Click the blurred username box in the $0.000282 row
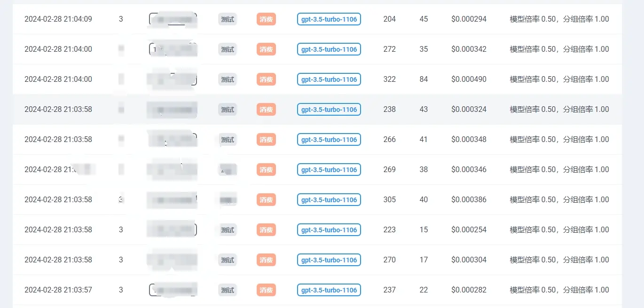Screen dimensions: 644x308 173,290
